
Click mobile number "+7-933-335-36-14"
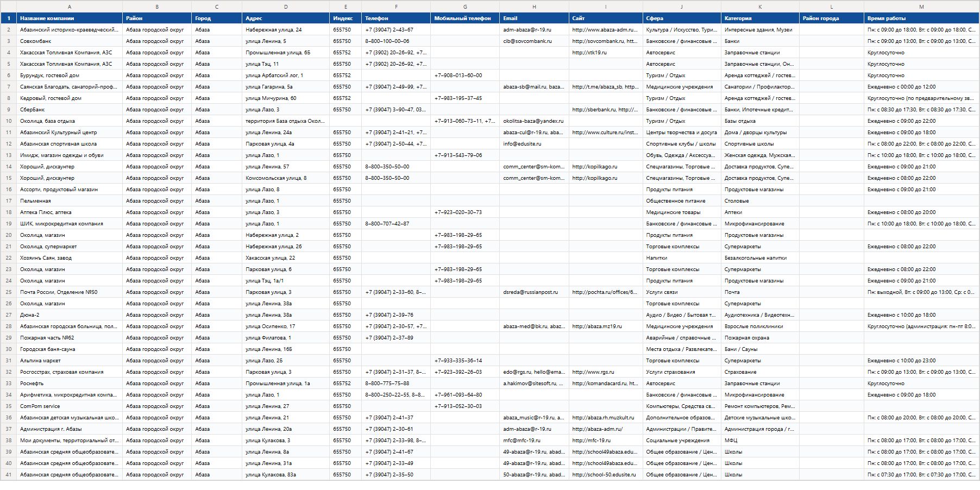click(465, 361)
